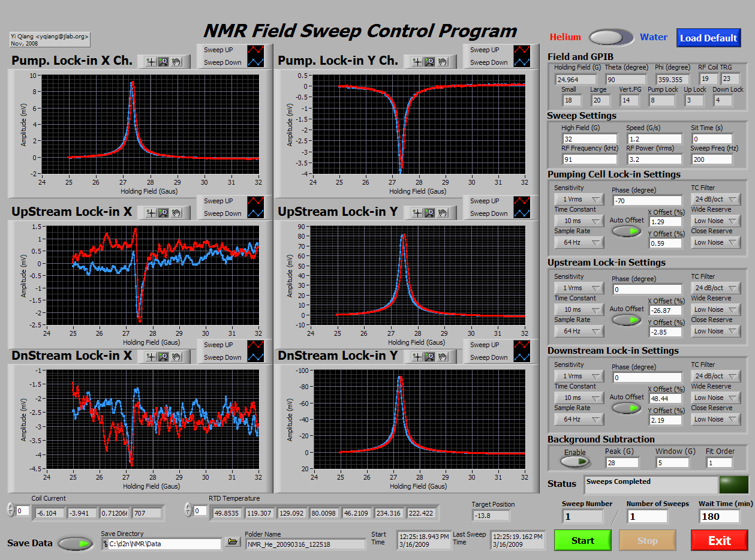Select zoom tool on Pump. Lock-in Y graph
755x560 pixels.
(429, 62)
